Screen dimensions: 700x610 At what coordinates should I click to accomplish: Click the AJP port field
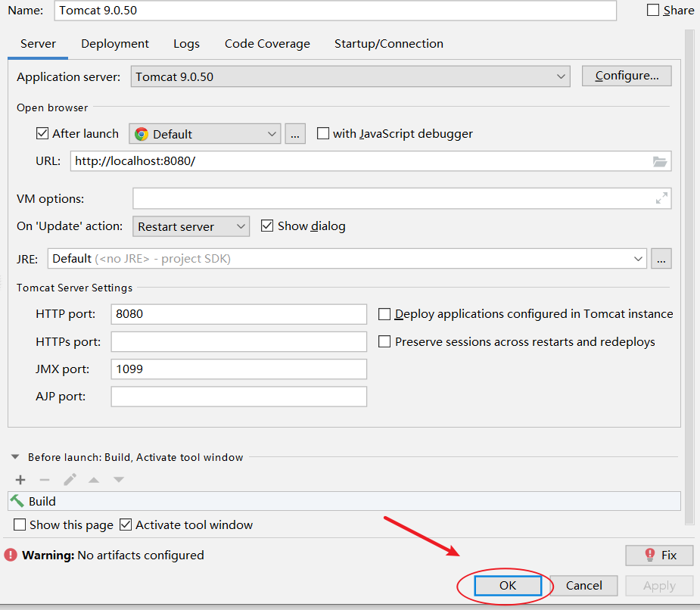[239, 397]
